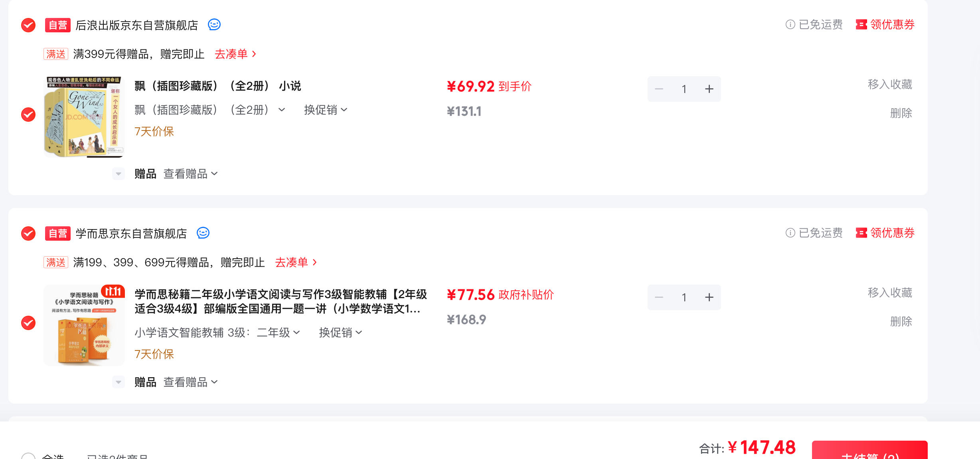The image size is (980, 459).
Task: Toggle the 全选 select-all radio at bottom
Action: point(28,456)
